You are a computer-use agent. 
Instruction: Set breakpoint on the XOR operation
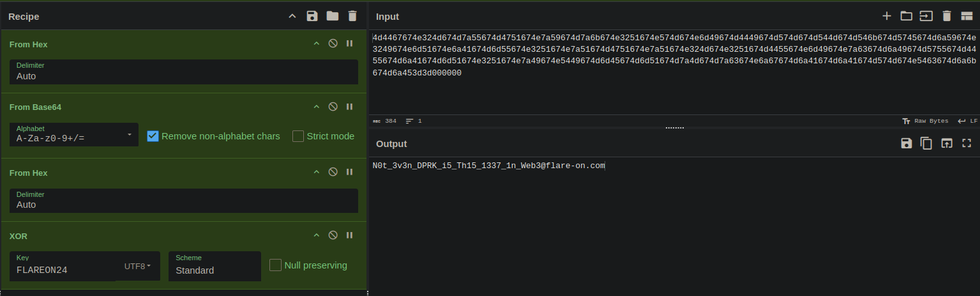(349, 235)
